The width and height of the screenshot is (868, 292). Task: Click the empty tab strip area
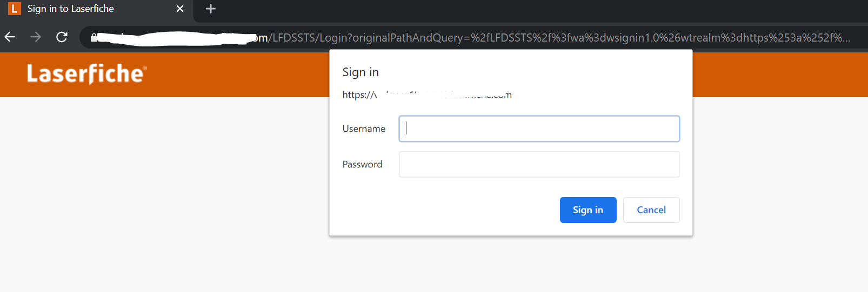point(540,10)
